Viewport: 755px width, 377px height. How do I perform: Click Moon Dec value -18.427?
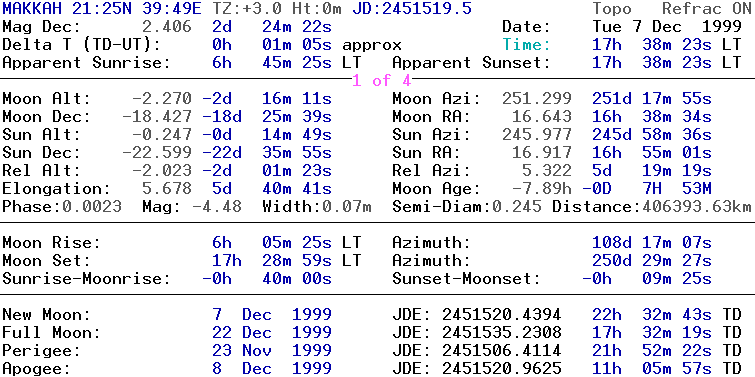(156, 117)
